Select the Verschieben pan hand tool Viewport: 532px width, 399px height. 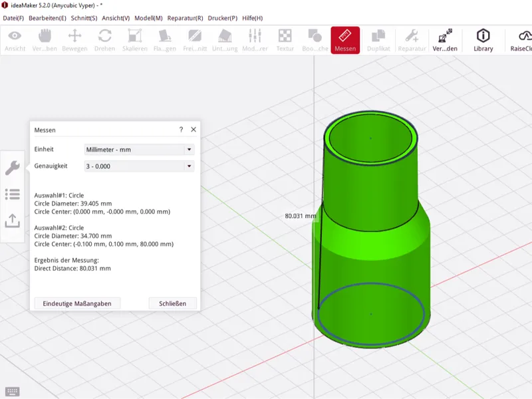tap(45, 41)
